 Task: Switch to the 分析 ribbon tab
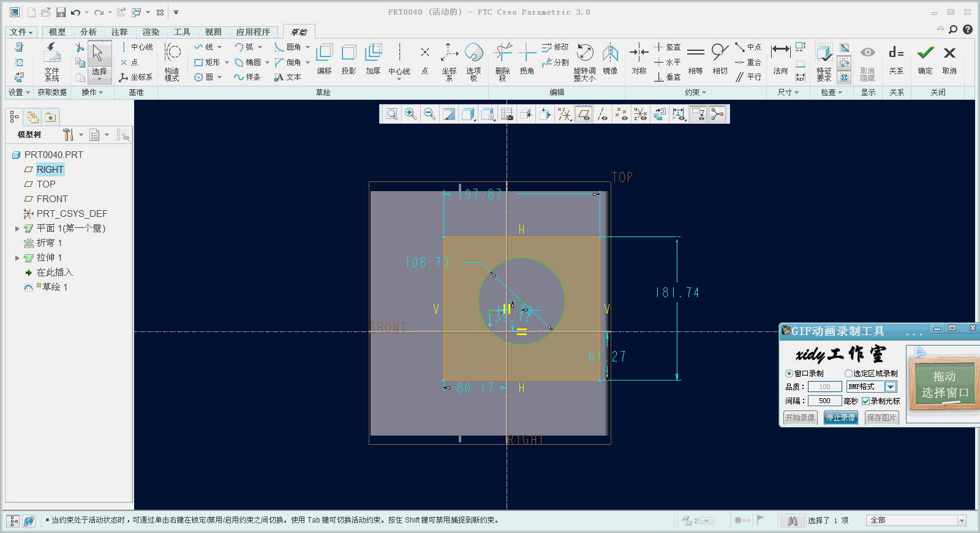88,32
